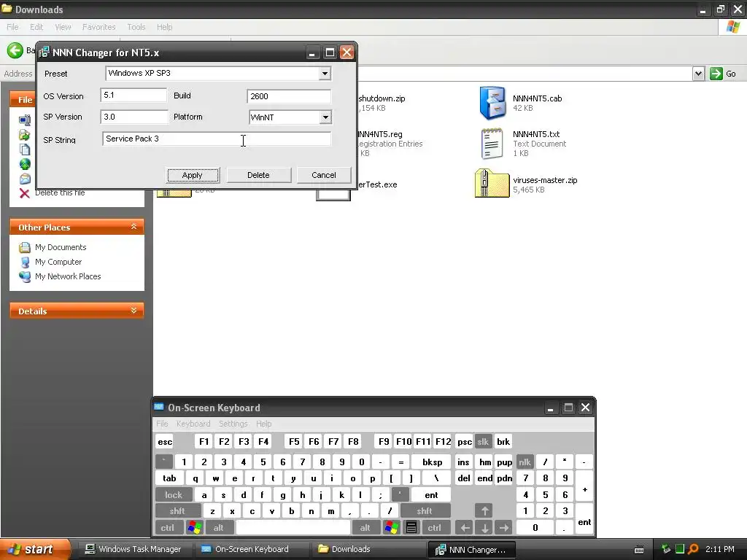Toggle the left alt key on keyboard
The height and width of the screenshot is (560, 747).
(x=219, y=528)
